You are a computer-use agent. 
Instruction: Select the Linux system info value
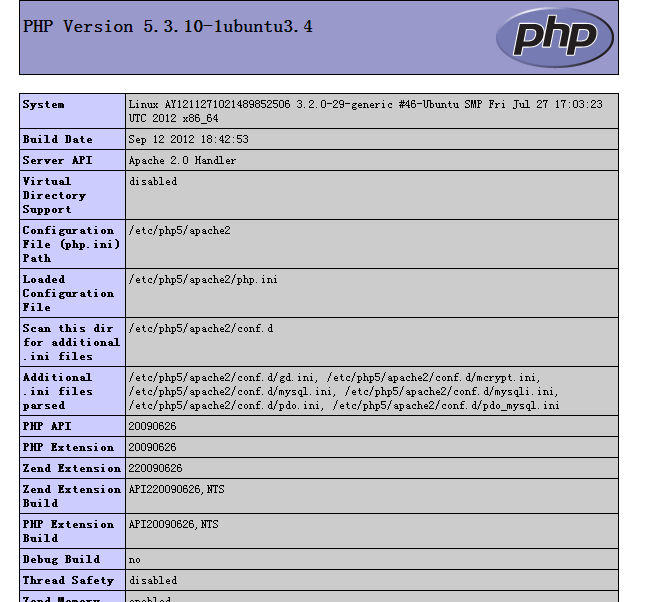(365, 111)
